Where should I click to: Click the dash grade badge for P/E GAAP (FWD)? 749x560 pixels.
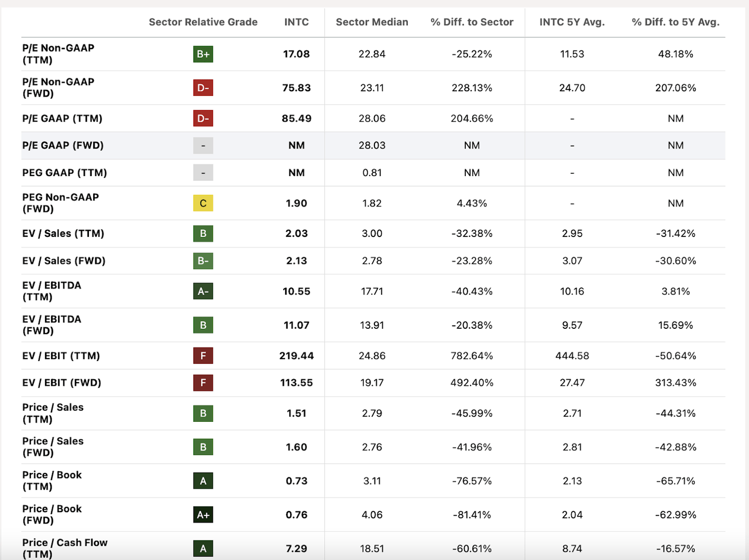coord(203,145)
